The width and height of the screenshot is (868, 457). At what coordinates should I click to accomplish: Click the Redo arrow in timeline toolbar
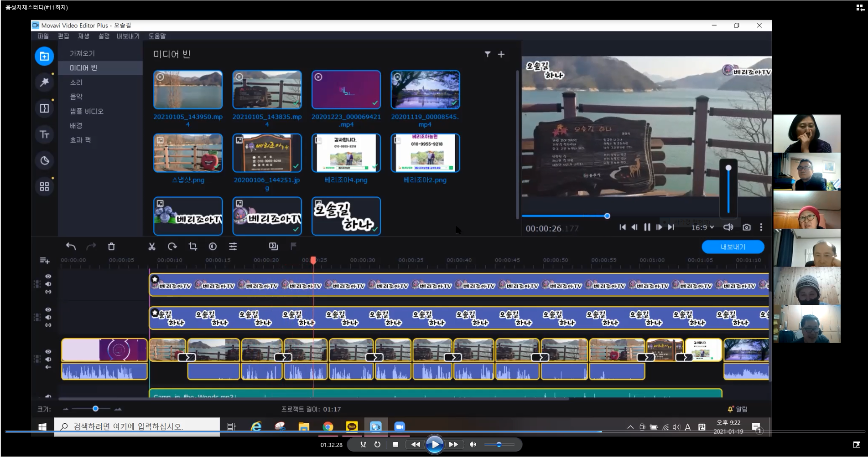[91, 246]
